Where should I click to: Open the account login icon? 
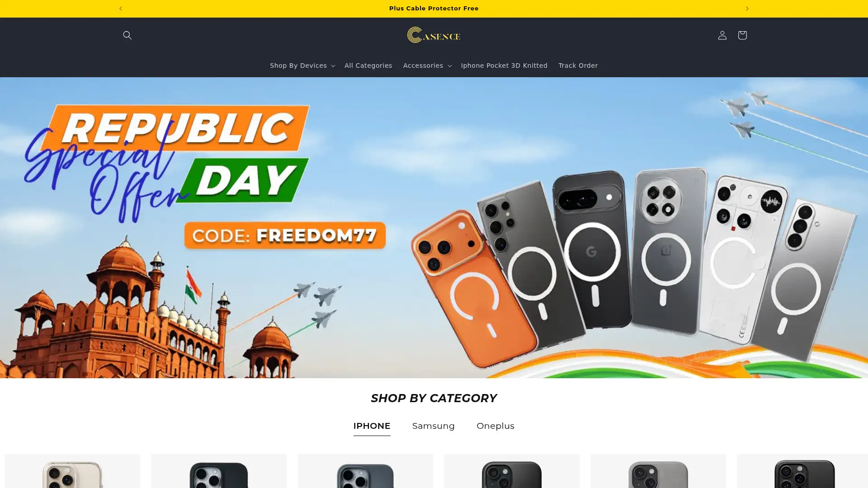[722, 35]
